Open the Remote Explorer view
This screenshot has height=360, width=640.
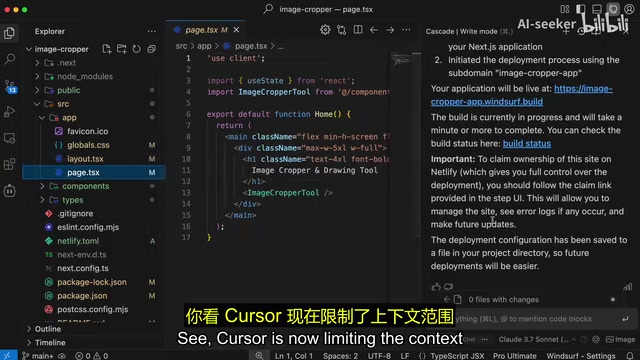(x=9, y=138)
